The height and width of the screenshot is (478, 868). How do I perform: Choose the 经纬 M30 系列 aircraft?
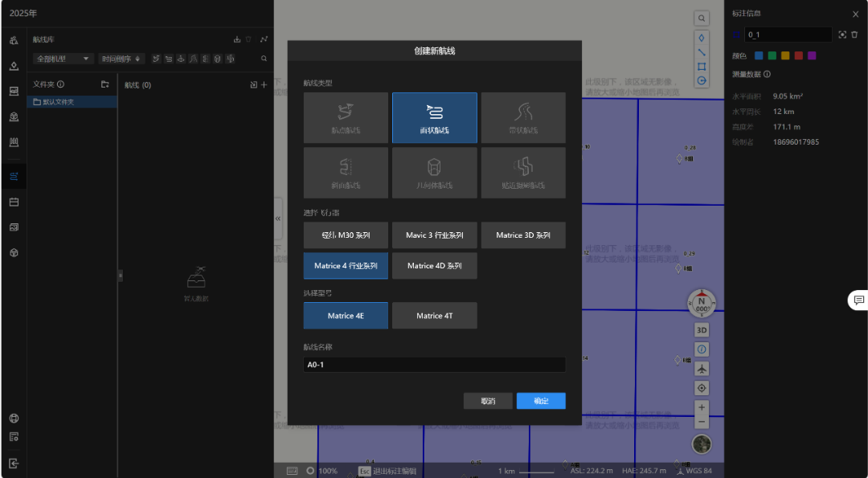(346, 235)
